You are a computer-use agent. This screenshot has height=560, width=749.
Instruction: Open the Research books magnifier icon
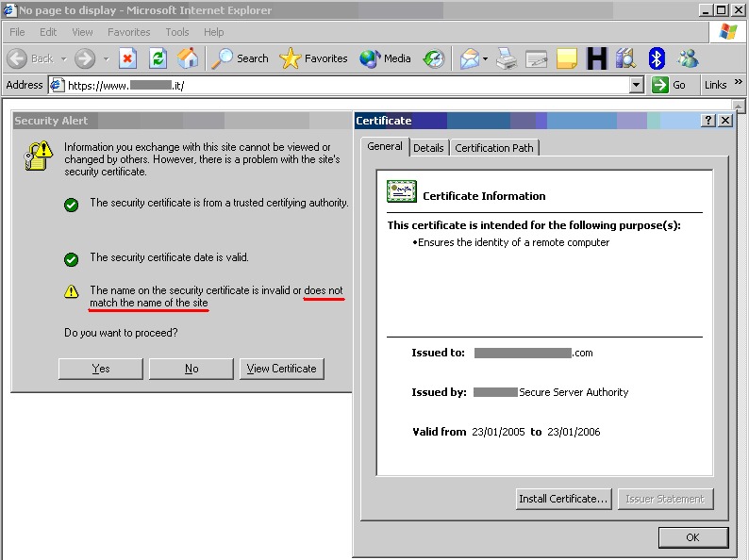pyautogui.click(x=625, y=58)
